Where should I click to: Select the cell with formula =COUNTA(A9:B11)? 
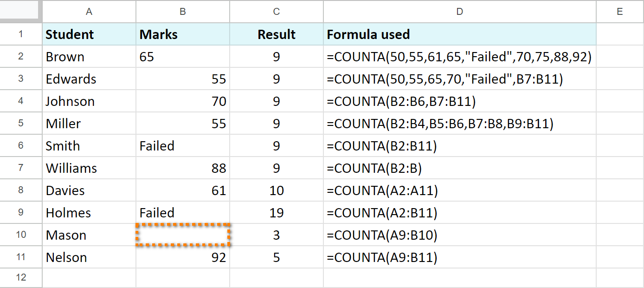459,257
